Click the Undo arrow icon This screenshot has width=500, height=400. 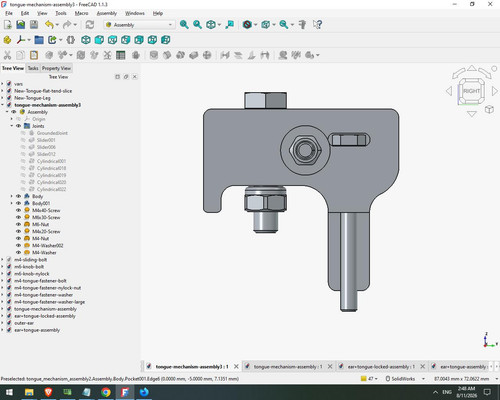(x=49, y=25)
